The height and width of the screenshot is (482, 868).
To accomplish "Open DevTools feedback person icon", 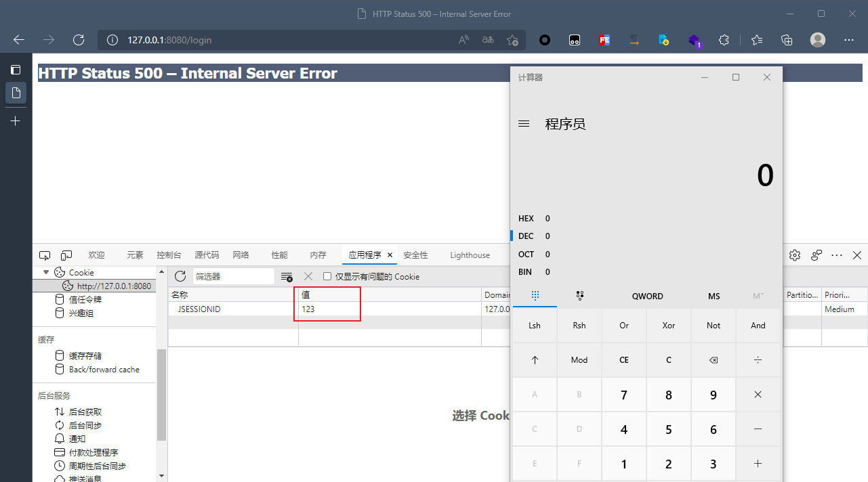I will point(817,255).
